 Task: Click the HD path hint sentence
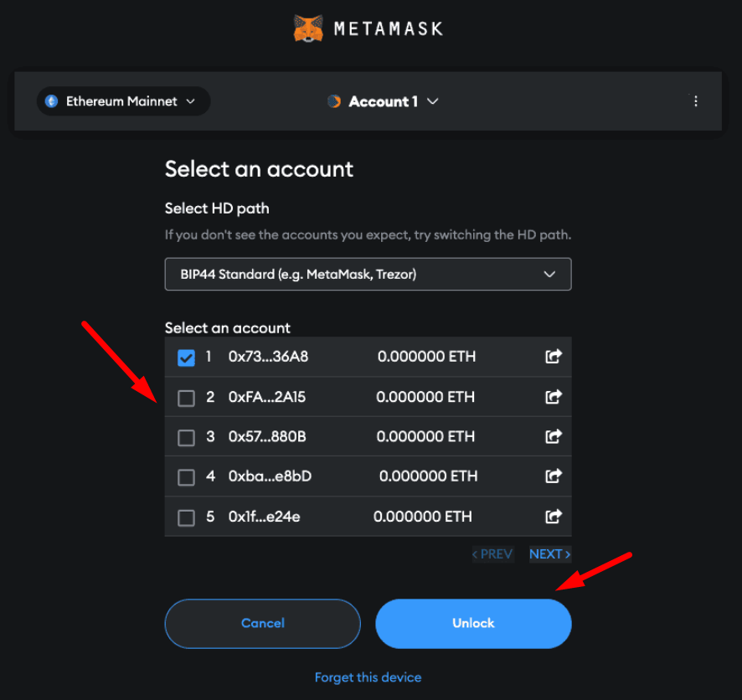tap(368, 234)
